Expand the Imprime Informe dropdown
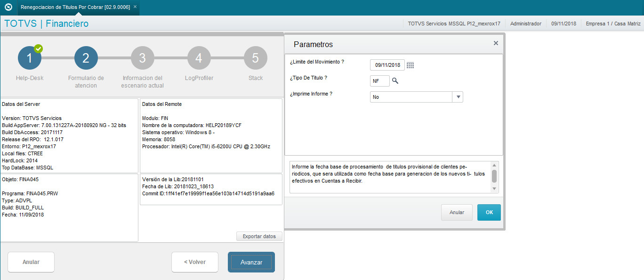The height and width of the screenshot is (280, 644). click(458, 97)
